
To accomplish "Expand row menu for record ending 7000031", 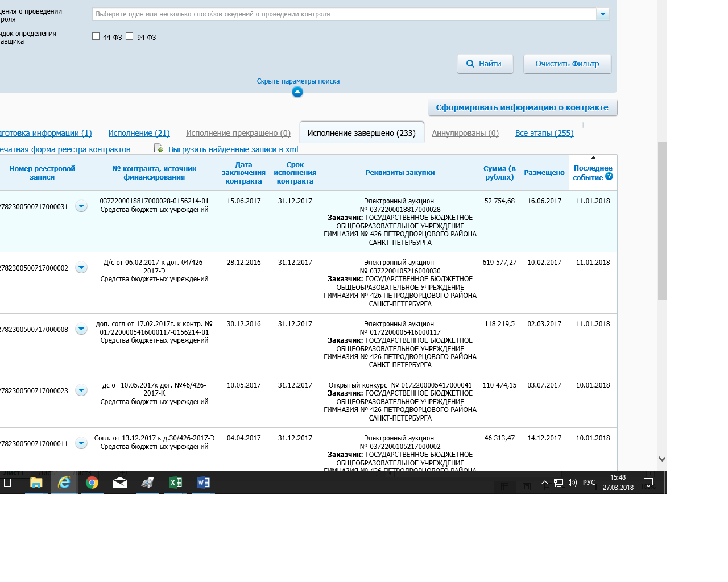I will pyautogui.click(x=81, y=206).
